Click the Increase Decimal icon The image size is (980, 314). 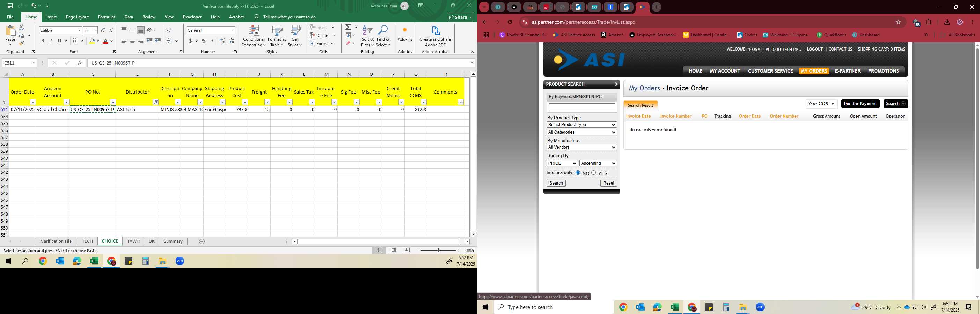[223, 41]
